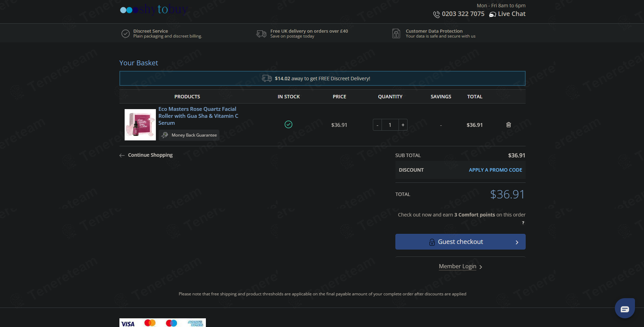Screen dimensions: 644x327
Task: Click the Discreet Service checkmark icon
Action: click(125, 34)
